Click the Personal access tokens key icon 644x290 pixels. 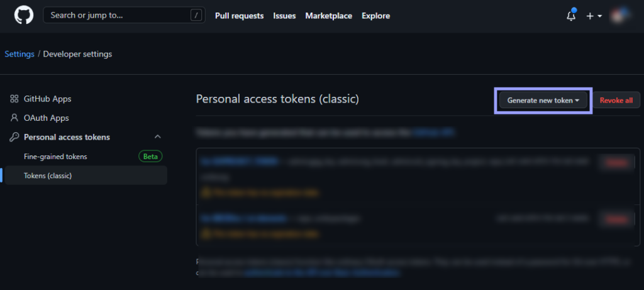pyautogui.click(x=14, y=137)
